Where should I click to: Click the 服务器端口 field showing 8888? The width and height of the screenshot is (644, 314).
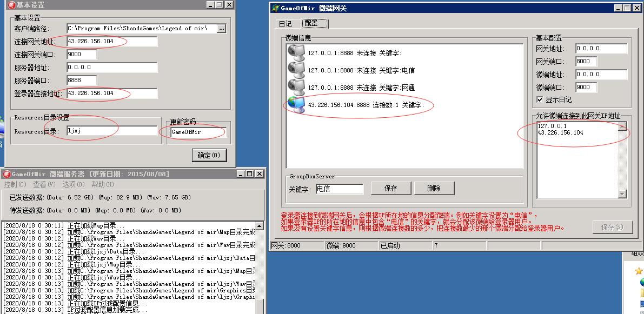coord(82,81)
